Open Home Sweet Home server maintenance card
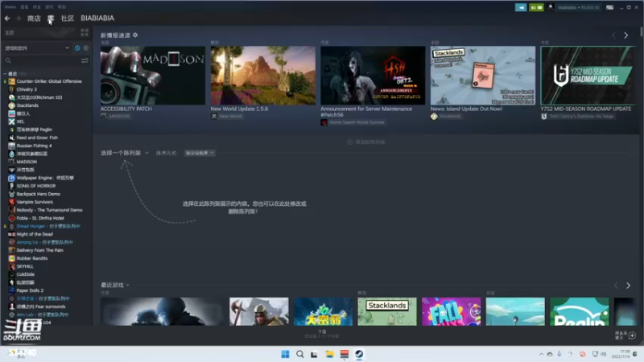The image size is (644, 362). [373, 75]
